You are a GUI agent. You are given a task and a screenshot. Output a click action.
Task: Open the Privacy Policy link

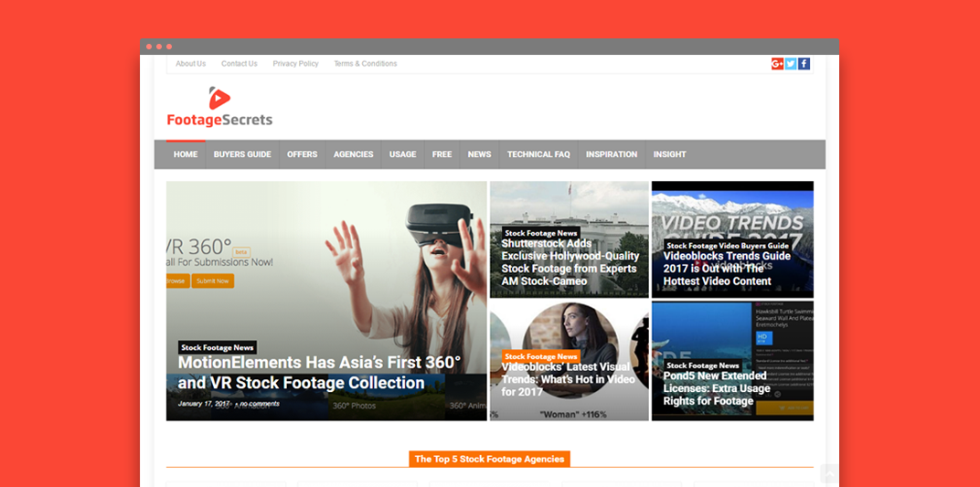click(x=295, y=64)
